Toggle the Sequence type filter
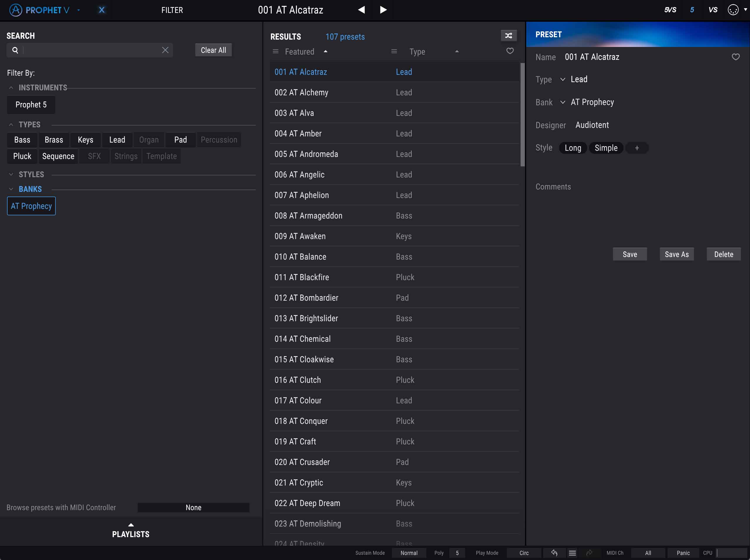 58,156
